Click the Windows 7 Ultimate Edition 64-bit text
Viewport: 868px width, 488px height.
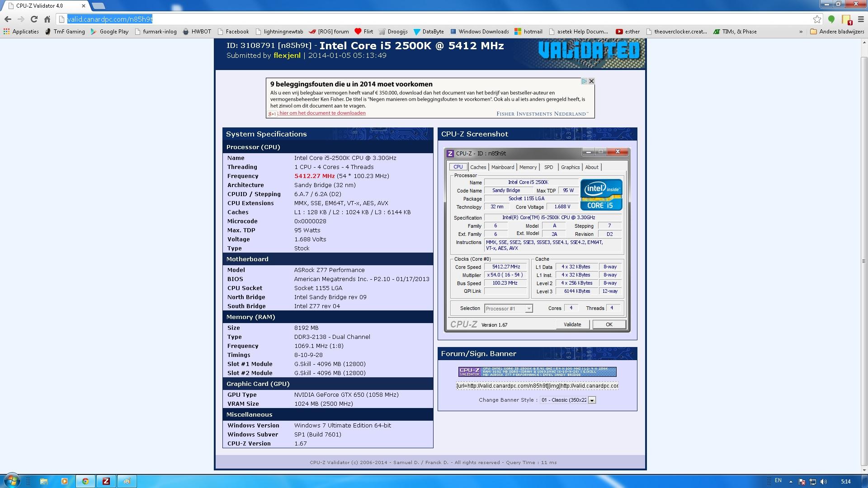pyautogui.click(x=343, y=426)
